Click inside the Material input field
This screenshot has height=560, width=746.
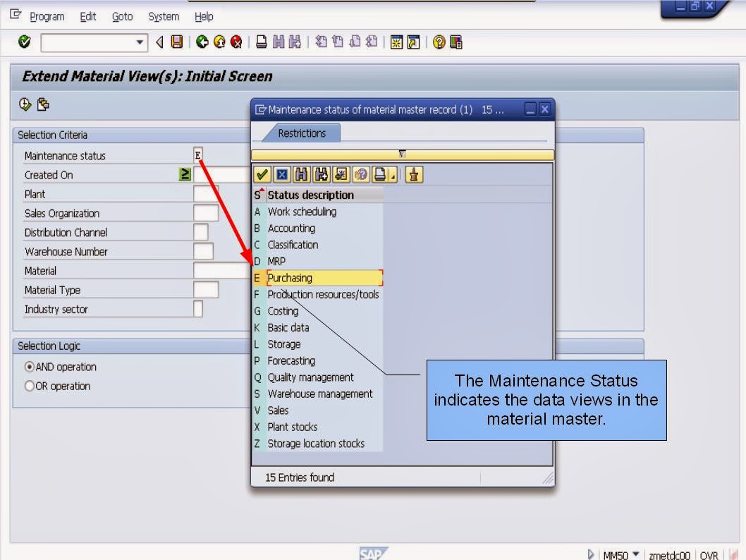pos(219,270)
